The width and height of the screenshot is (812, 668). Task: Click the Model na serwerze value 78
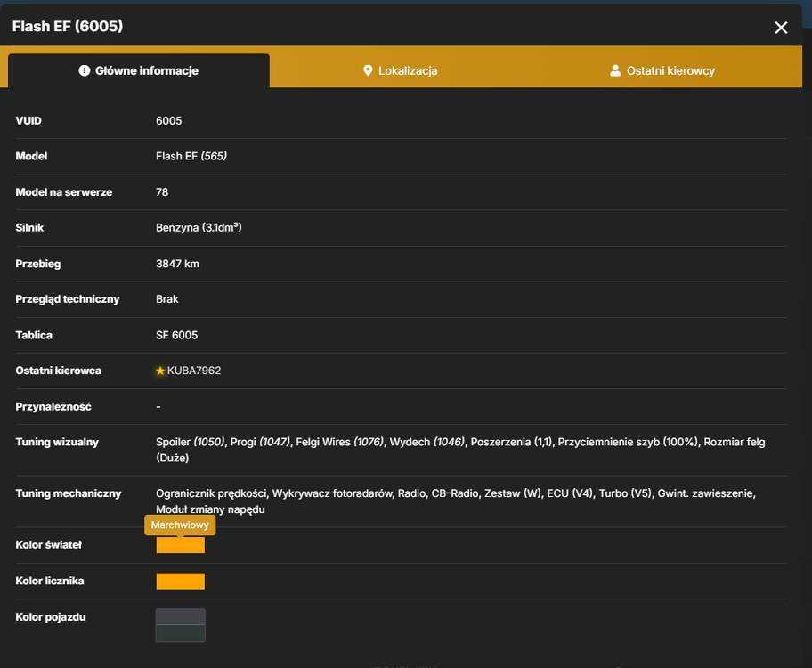(162, 192)
